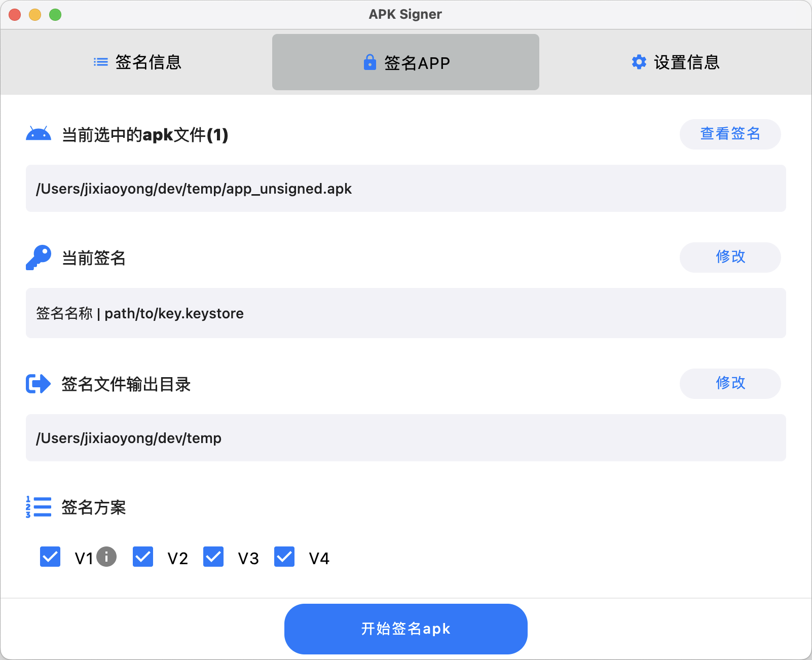Viewport: 812px width, 660px height.
Task: Click the 当前选中的apk文件(1) heading
Action: pos(145,135)
